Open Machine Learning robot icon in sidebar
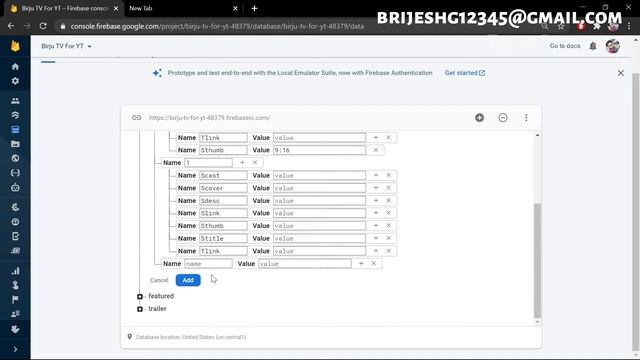640x360 pixels. pyautogui.click(x=15, y=187)
